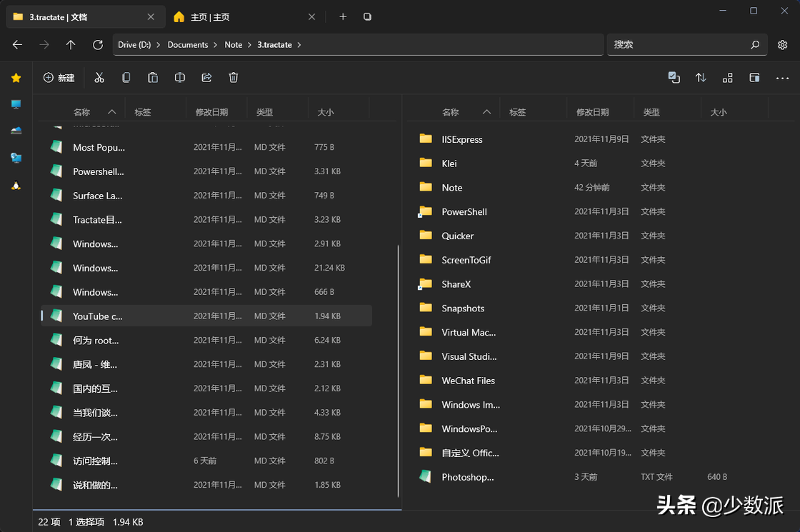Refresh the current folder
Image resolution: width=800 pixels, height=532 pixels.
(98, 44)
